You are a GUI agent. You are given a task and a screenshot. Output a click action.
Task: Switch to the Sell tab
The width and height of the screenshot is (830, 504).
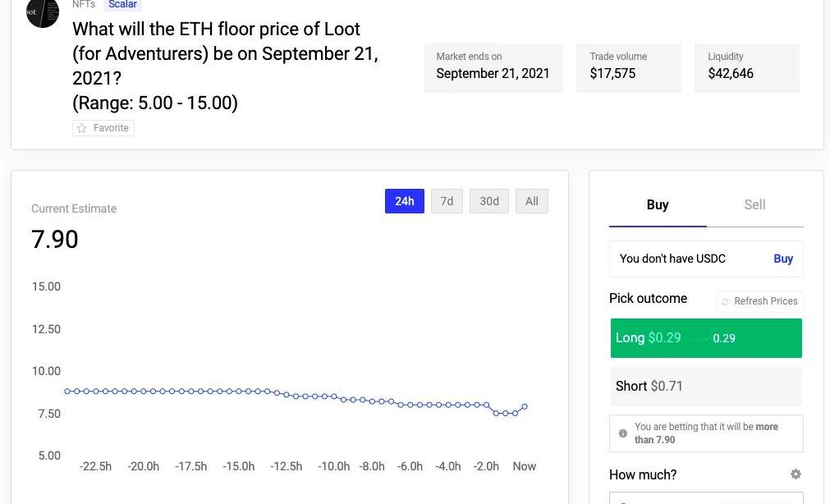(x=754, y=205)
